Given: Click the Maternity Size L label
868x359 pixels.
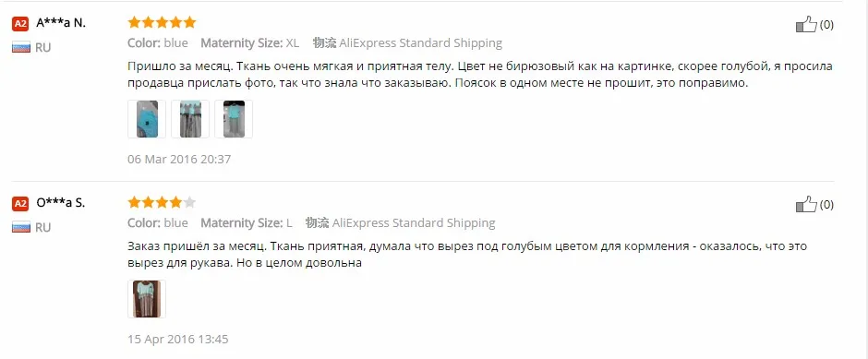Looking at the screenshot, I should pyautogui.click(x=247, y=223).
